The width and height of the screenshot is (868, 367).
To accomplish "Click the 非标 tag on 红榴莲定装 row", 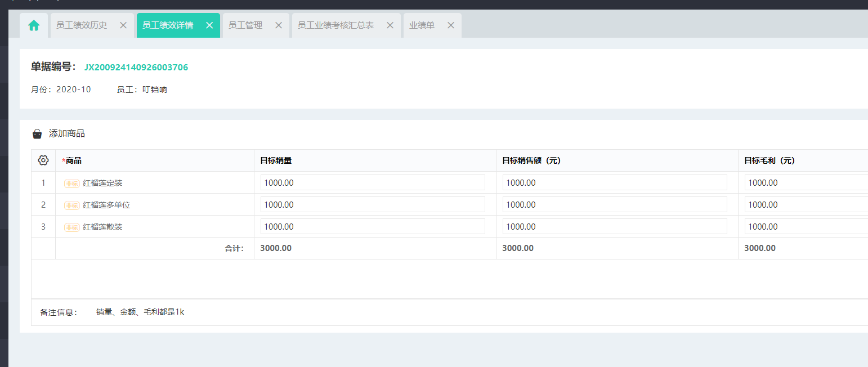I will [x=71, y=183].
